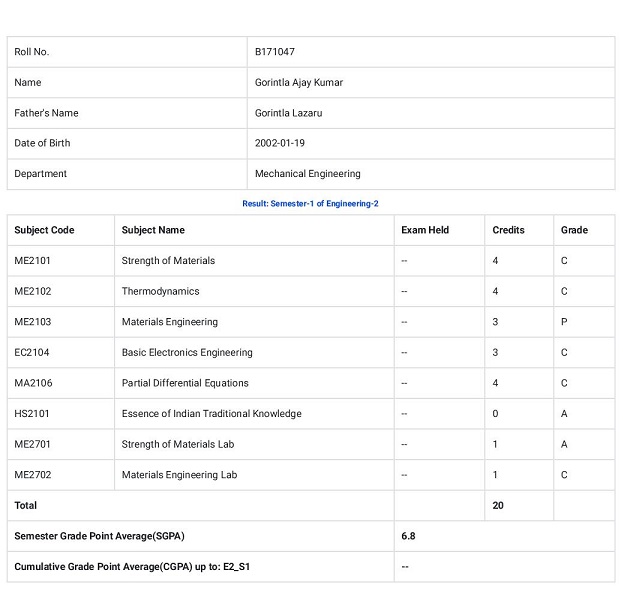
Task: Select subject code EC2104
Action: point(32,353)
